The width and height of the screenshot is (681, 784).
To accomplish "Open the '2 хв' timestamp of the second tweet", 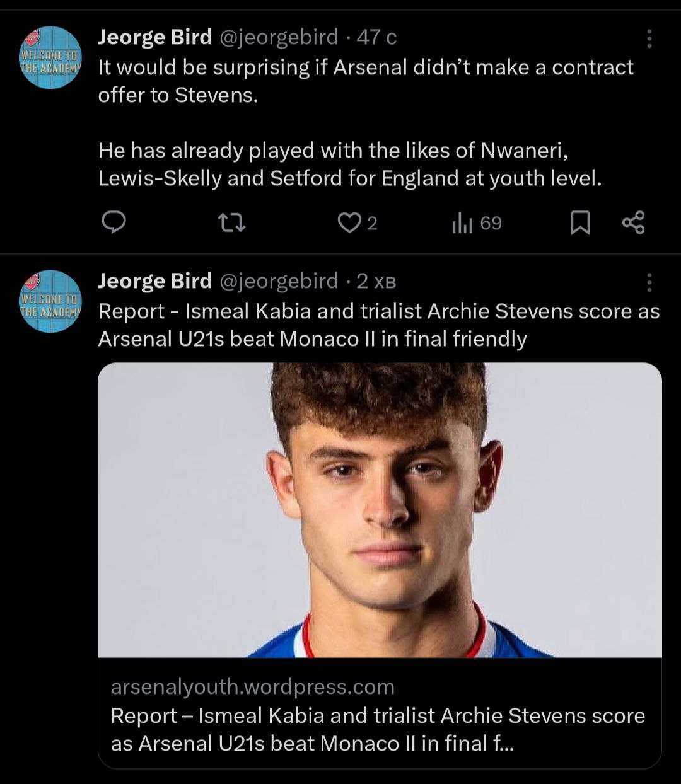I will (376, 281).
